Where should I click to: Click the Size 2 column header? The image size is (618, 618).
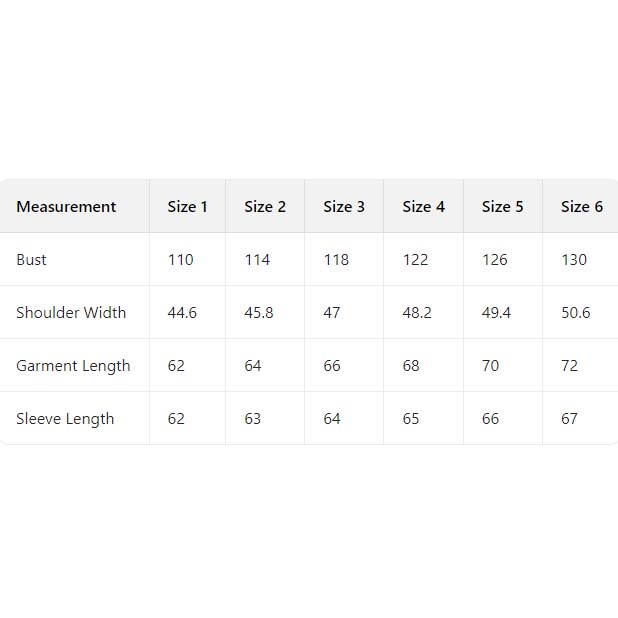click(265, 207)
